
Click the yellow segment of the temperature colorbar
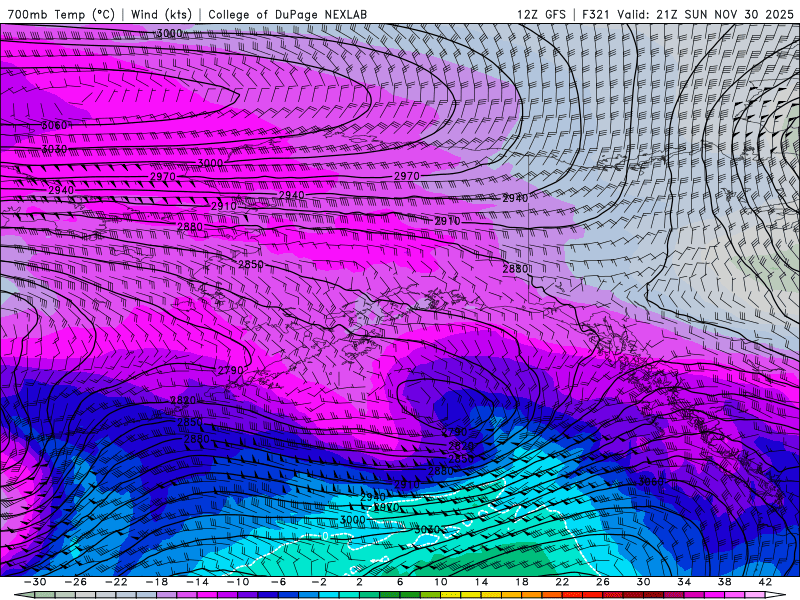click(471, 595)
